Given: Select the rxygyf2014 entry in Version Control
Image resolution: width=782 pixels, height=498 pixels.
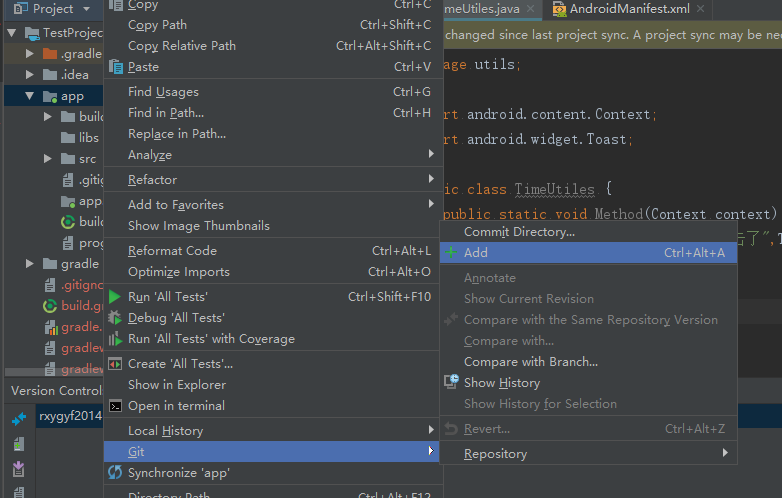Looking at the screenshot, I should (70, 416).
